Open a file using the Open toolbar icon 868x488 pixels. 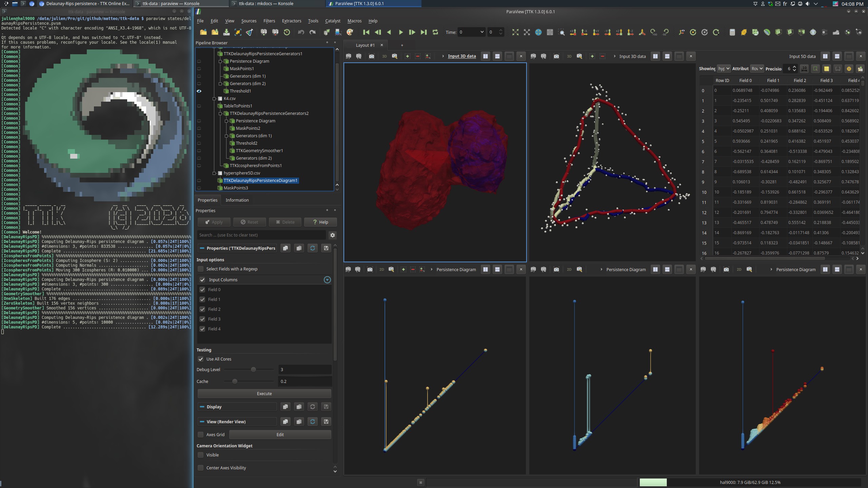pyautogui.click(x=203, y=32)
